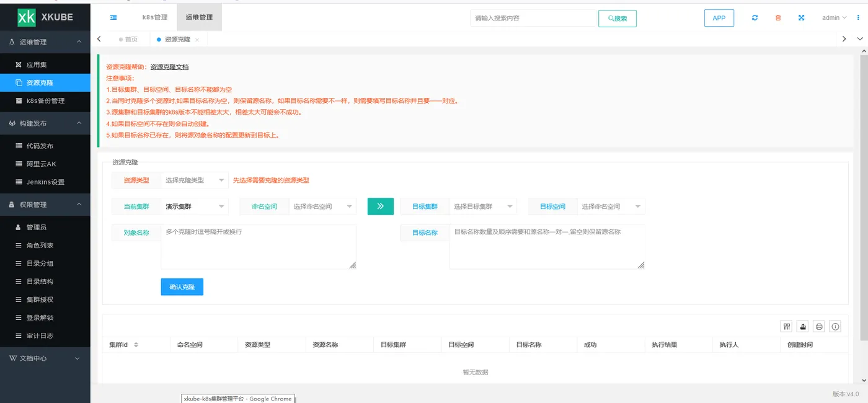The height and width of the screenshot is (403, 868).
Task: Switch to 首页 tab
Action: (128, 39)
